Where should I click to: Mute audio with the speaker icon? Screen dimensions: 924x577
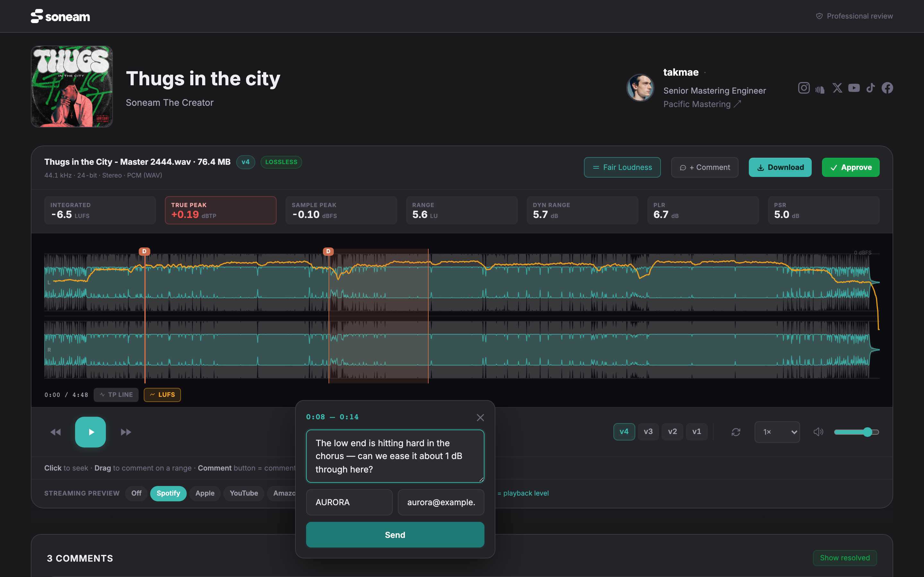818,432
